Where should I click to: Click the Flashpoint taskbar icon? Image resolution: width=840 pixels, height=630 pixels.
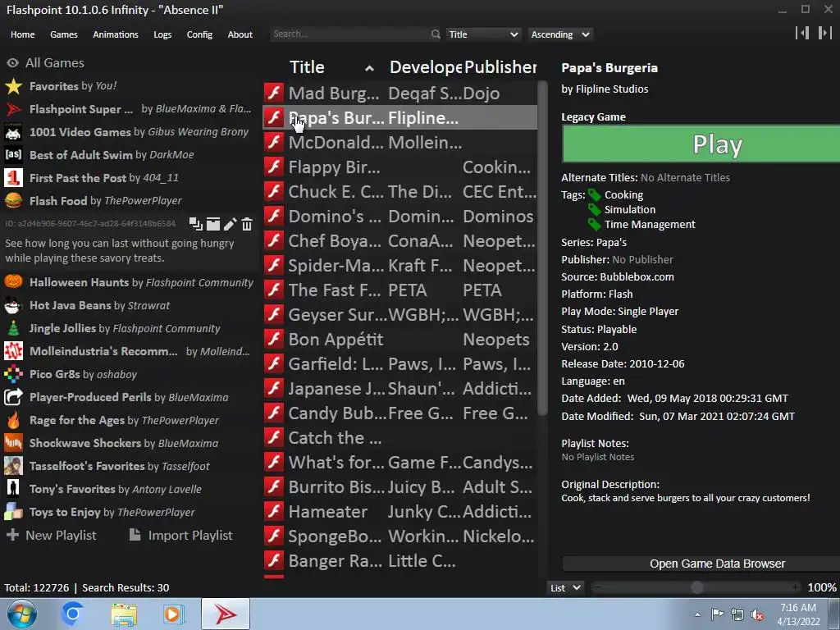[226, 614]
